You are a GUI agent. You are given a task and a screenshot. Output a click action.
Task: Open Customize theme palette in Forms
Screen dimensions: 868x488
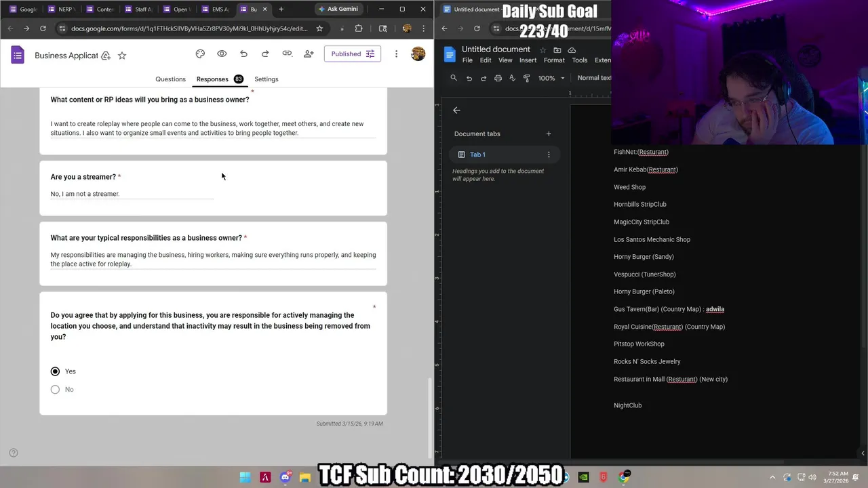pos(200,54)
